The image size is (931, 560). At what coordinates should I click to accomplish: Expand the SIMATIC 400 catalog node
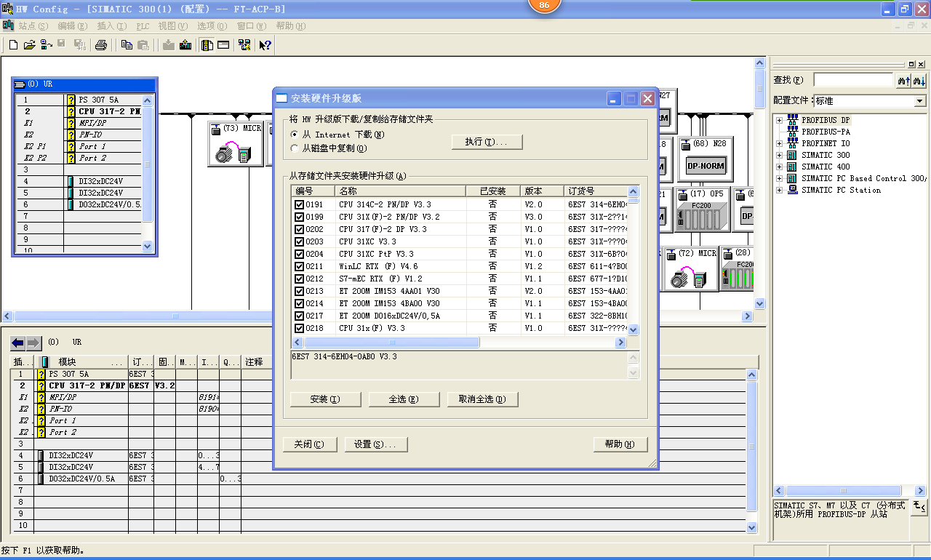(780, 167)
